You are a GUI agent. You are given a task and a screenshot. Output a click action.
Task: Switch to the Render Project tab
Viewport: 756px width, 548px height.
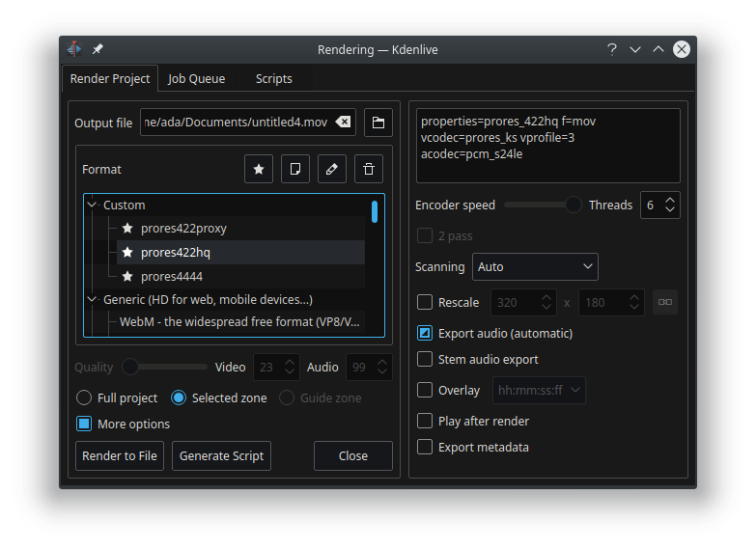110,78
